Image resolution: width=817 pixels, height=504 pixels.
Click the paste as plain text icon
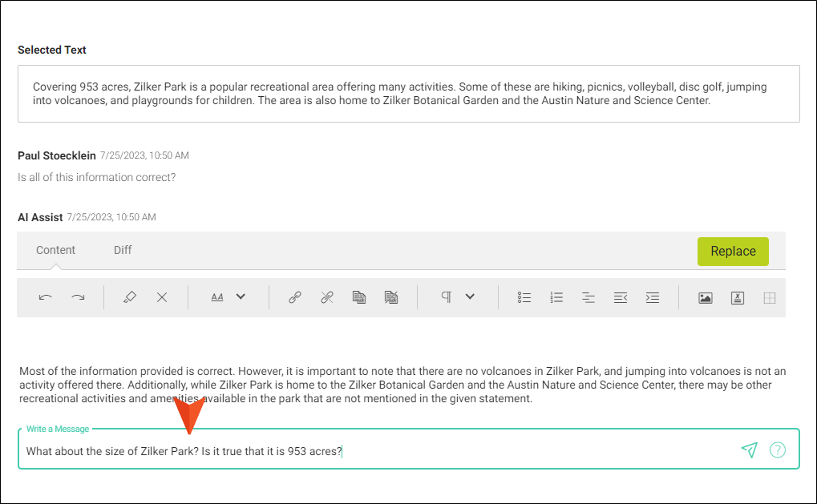391,297
